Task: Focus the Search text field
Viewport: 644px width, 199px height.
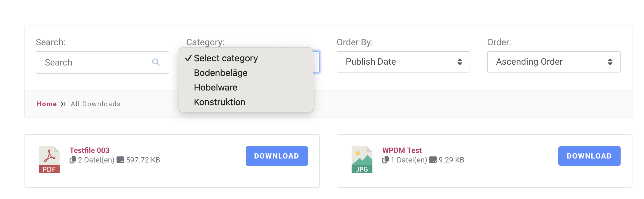Action: tap(103, 62)
